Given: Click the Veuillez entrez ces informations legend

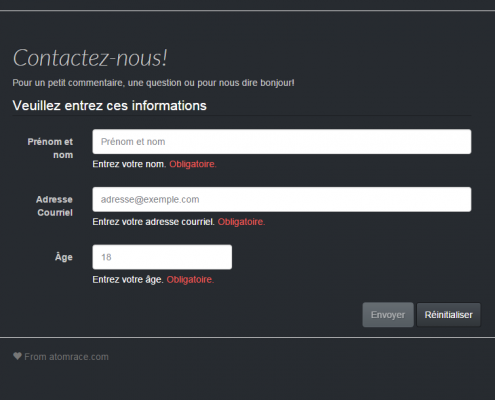Looking at the screenshot, I should pyautogui.click(x=110, y=106).
